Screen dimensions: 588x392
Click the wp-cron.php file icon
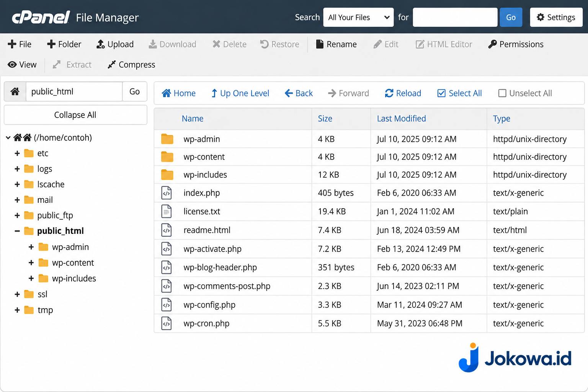167,323
